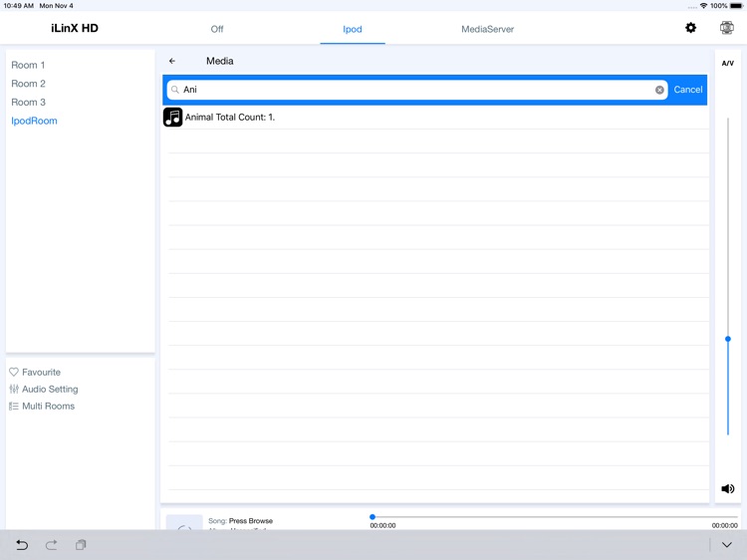747x560 pixels.
Task: Tap the Wi-Fi indicator in the status bar
Action: (703, 6)
